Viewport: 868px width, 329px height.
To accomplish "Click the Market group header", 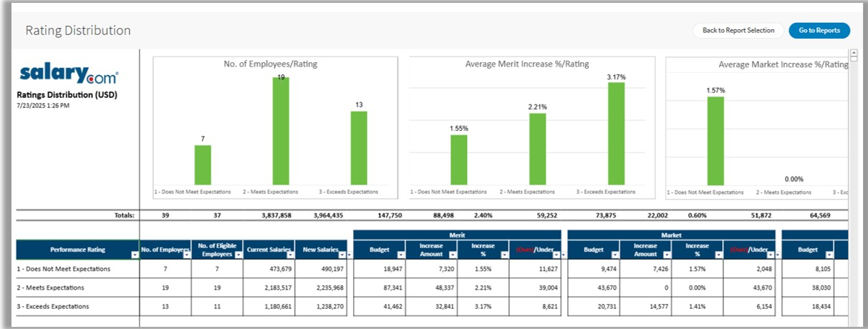I will click(672, 235).
